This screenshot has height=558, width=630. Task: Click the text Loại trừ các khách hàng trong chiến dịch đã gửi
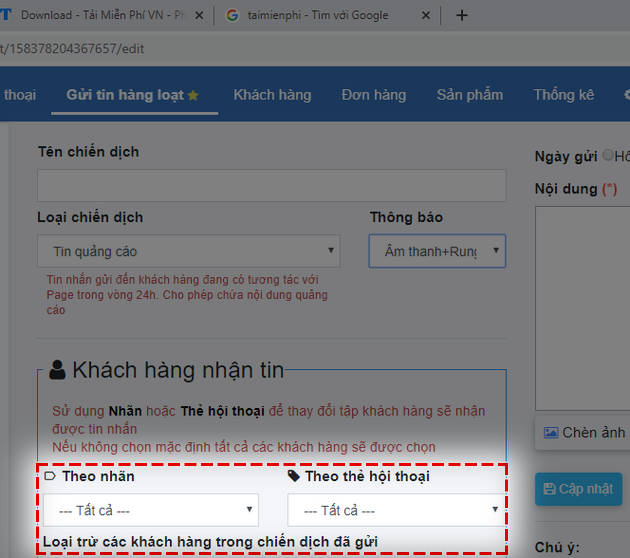[x=210, y=542]
